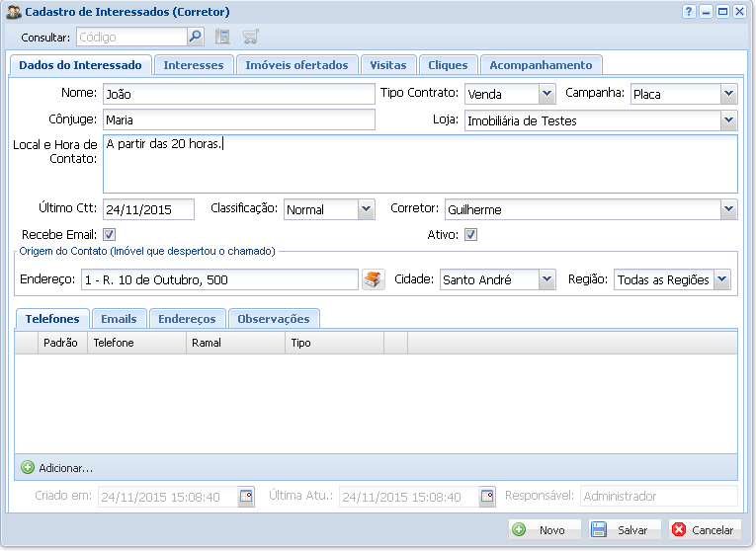The image size is (756, 551).
Task: Switch to the Imóveis ofertados tab
Action: (x=296, y=65)
